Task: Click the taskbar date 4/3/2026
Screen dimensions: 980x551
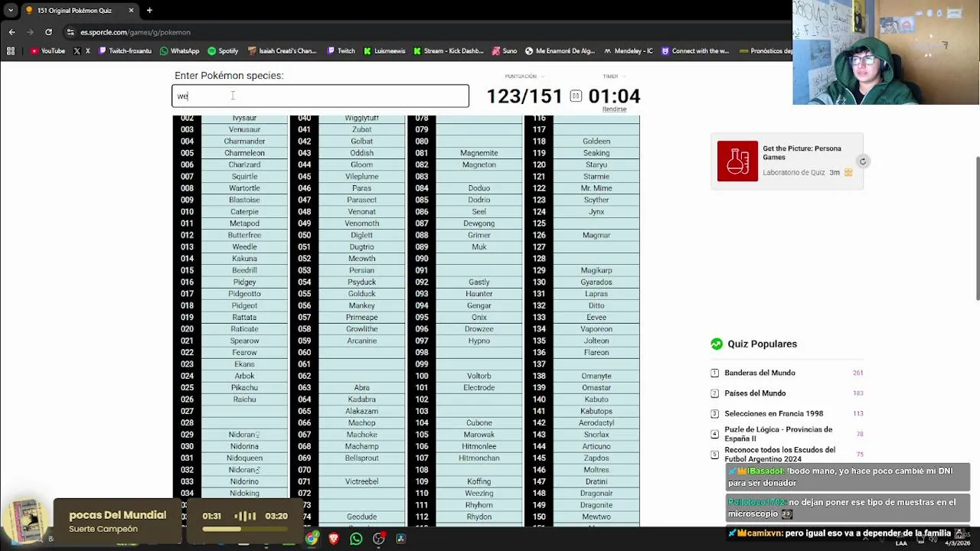Action: (x=957, y=543)
